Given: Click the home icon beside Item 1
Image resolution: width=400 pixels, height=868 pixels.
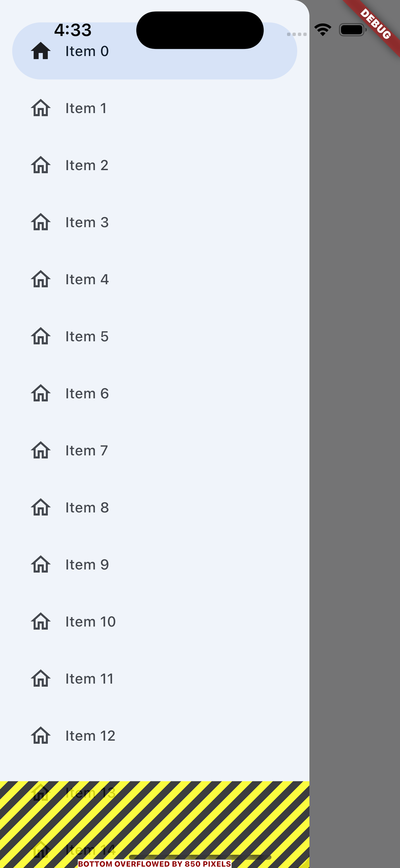Looking at the screenshot, I should point(41,108).
